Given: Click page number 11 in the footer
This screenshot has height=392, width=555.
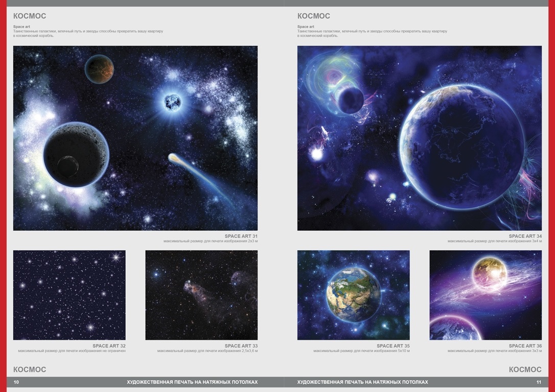Looking at the screenshot, I should pos(539,382).
